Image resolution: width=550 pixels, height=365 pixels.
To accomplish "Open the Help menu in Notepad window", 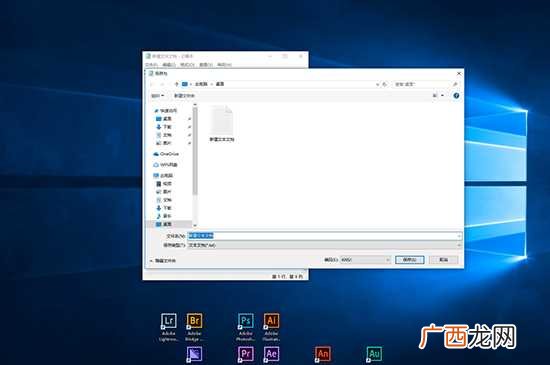I will tap(224, 65).
